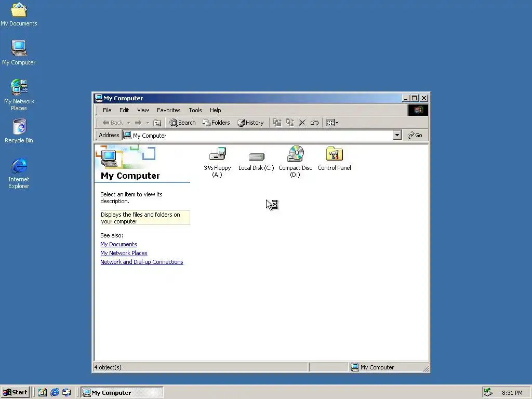
Task: Launch Outlook Express quick launch icon
Action: click(x=66, y=393)
